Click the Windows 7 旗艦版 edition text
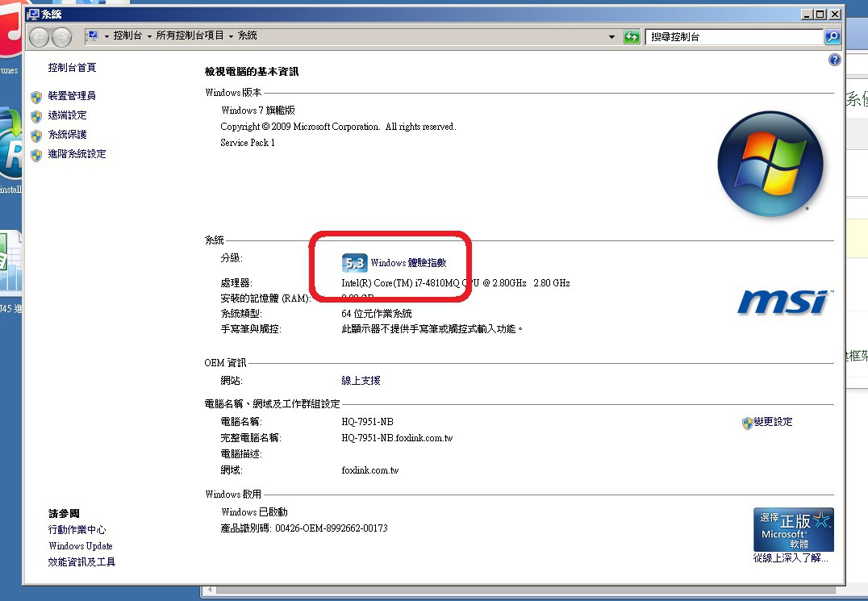This screenshot has height=601, width=868. [x=258, y=111]
